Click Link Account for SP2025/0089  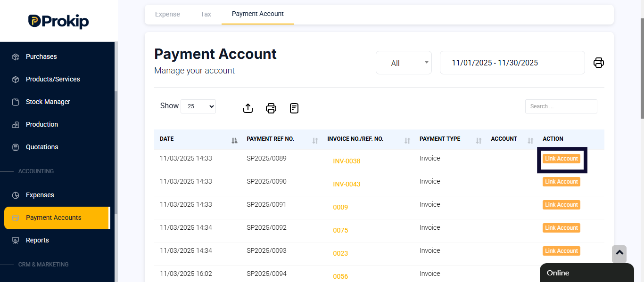(561, 159)
